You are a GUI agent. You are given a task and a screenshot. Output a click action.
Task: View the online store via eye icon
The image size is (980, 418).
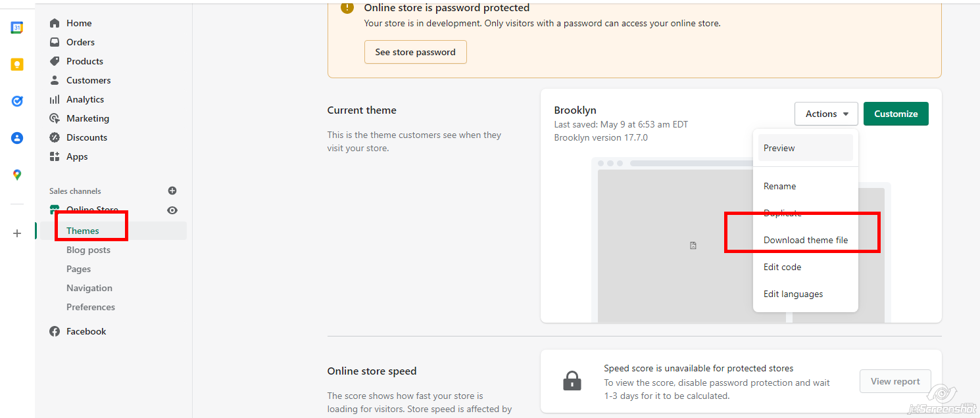(172, 210)
